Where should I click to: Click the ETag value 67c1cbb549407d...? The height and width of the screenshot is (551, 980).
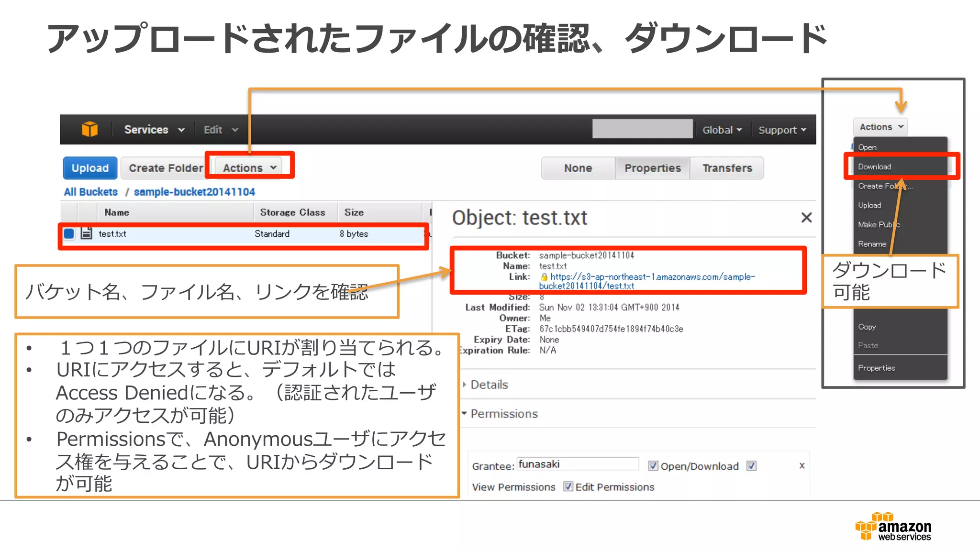click(611, 329)
